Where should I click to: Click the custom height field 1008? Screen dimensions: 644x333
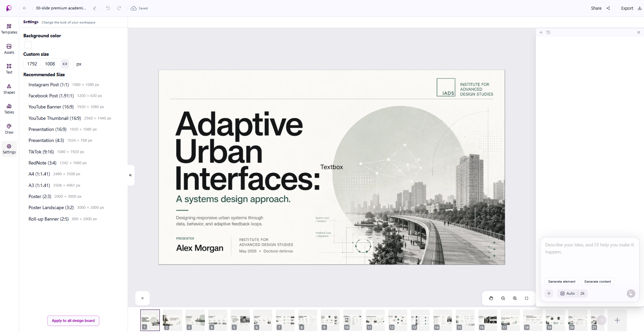50,64
